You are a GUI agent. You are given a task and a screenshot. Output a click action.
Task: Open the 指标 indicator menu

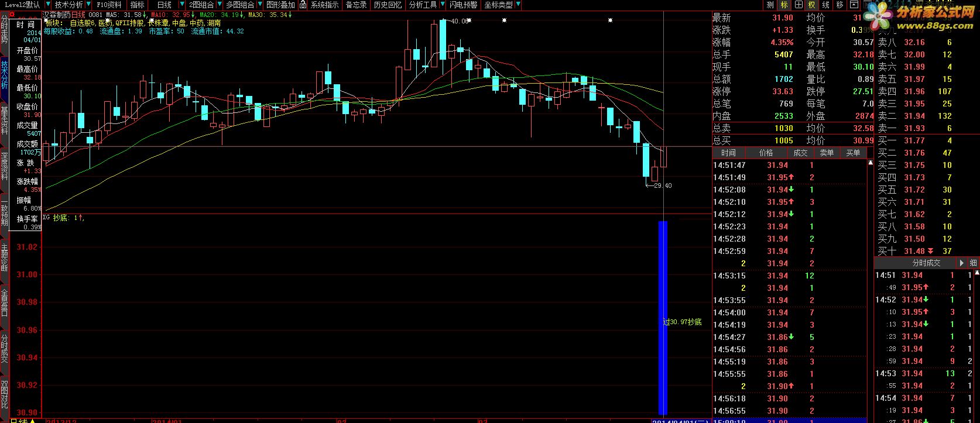(138, 5)
